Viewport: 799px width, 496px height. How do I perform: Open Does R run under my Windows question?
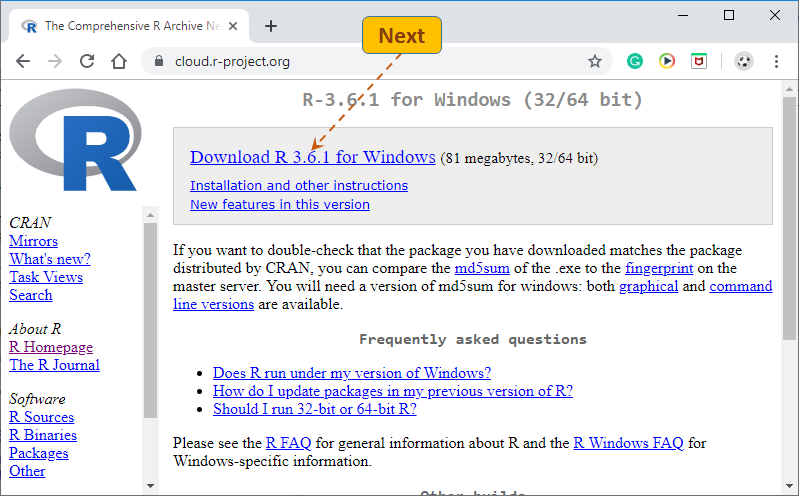352,373
